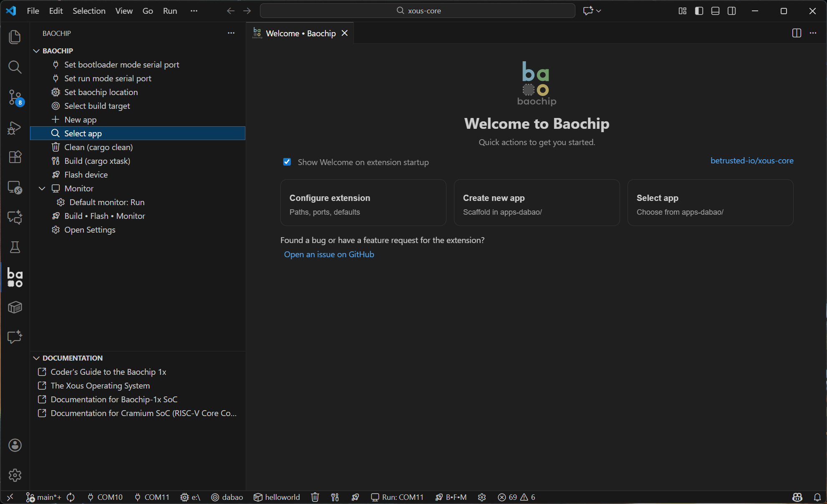This screenshot has width=827, height=504.
Task: Click helloworld app in status bar
Action: click(277, 497)
